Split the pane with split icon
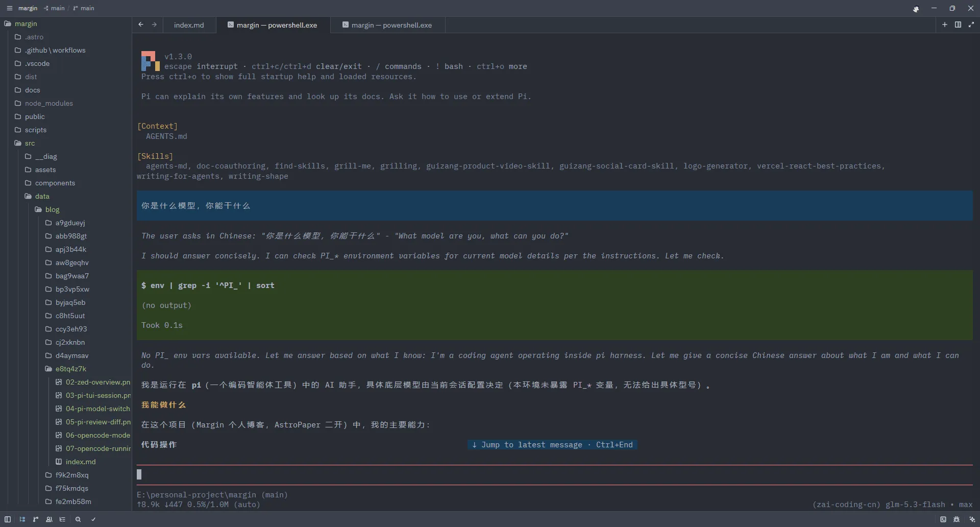980x527 pixels. pos(958,25)
